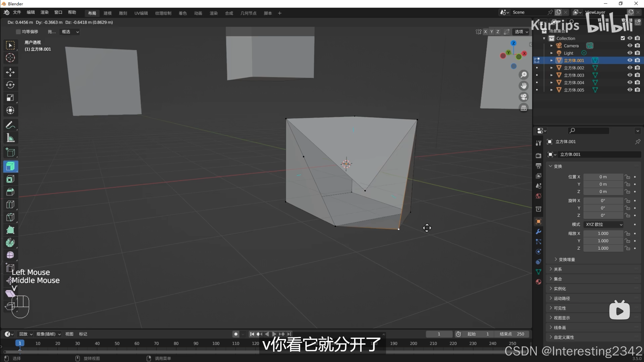This screenshot has height=362, width=644.
Task: Hide 立方体.003 with its eye icon
Action: coord(630,75)
